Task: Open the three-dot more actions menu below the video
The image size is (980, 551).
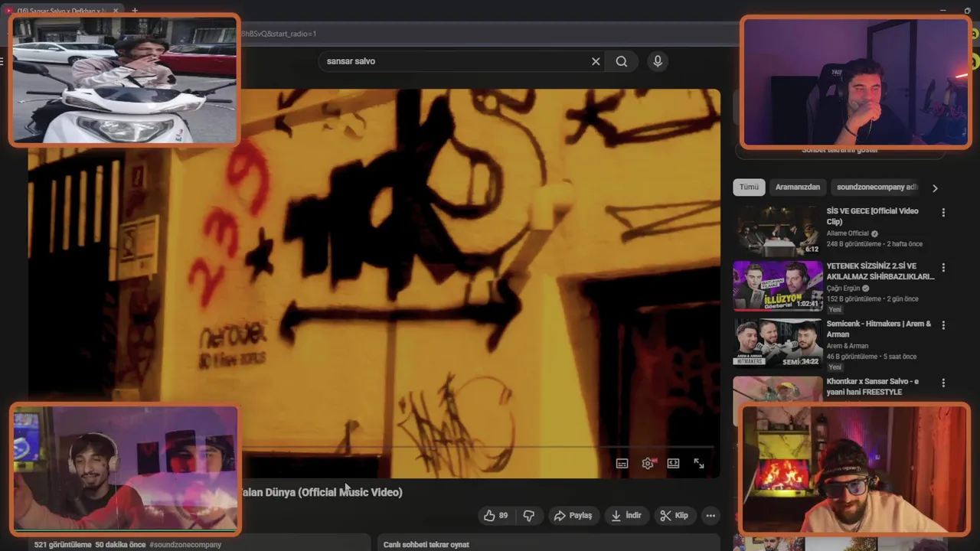Action: tap(710, 516)
